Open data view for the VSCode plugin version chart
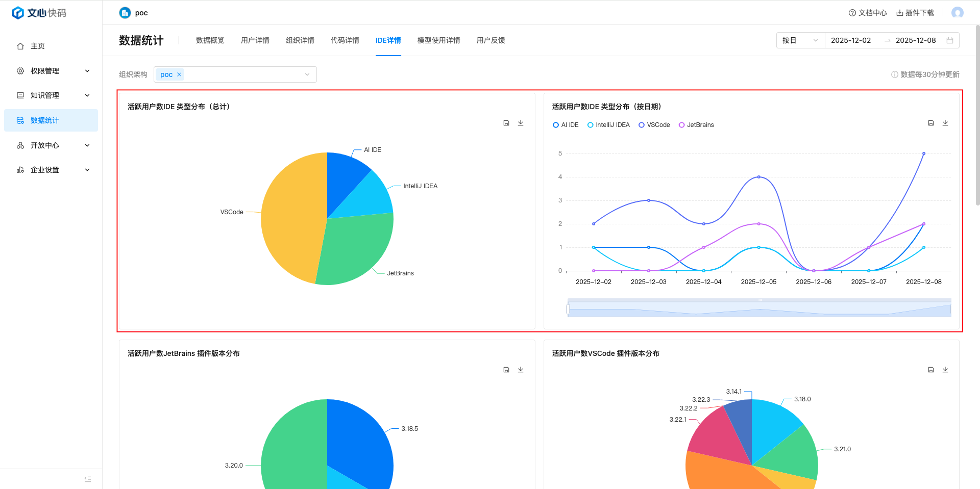 click(930, 370)
